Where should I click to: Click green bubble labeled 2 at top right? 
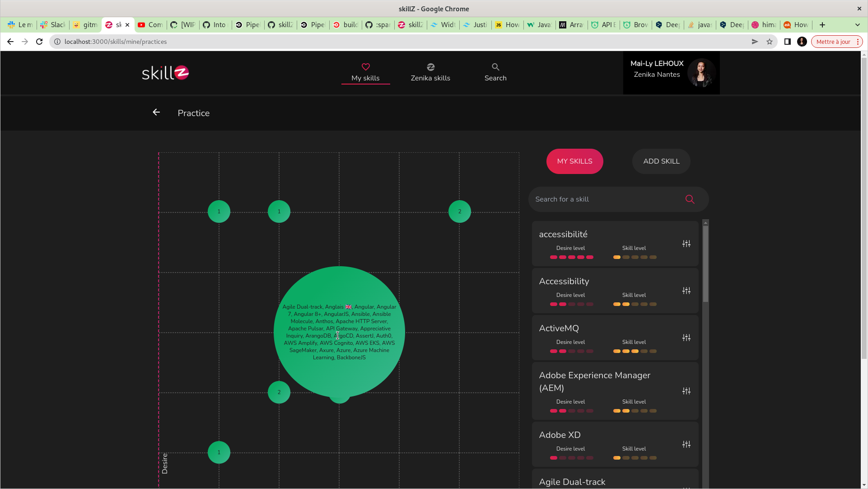pyautogui.click(x=459, y=212)
